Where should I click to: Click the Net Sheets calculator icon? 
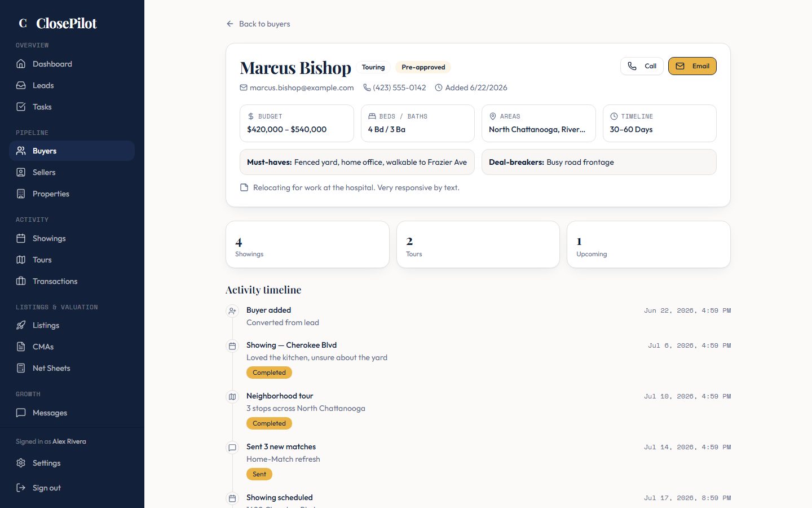coord(21,368)
